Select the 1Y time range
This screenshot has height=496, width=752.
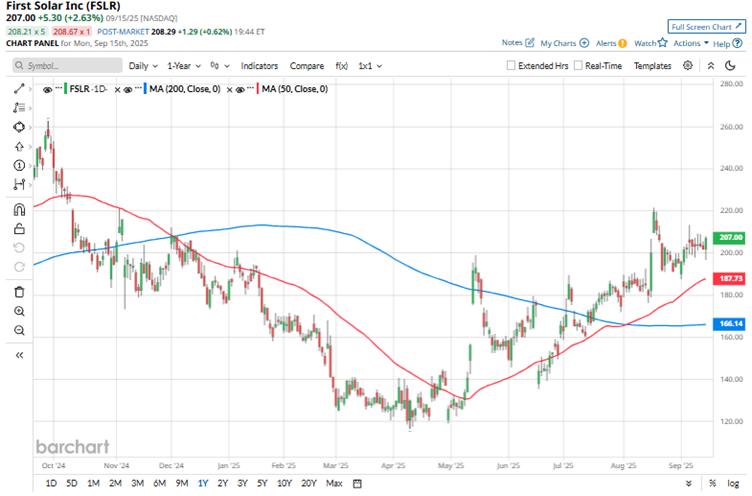(203, 484)
